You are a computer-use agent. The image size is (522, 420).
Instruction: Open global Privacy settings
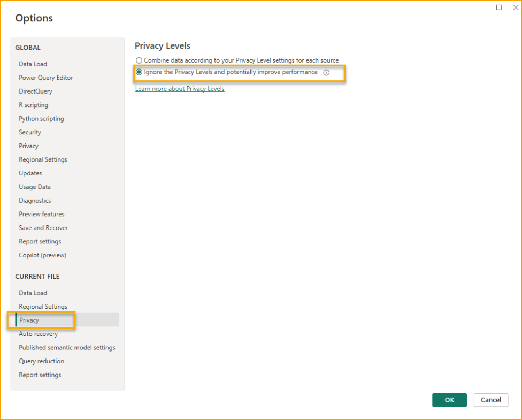(x=28, y=146)
